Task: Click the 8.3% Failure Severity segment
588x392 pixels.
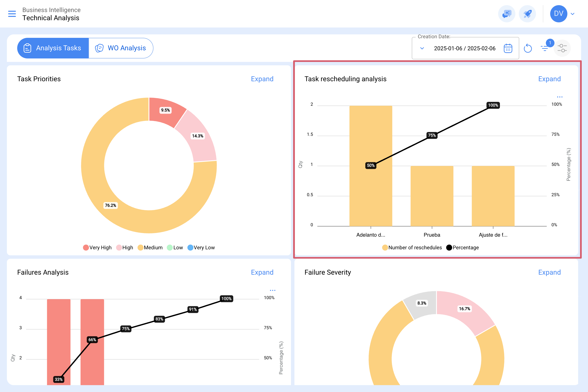Action: pos(421,303)
